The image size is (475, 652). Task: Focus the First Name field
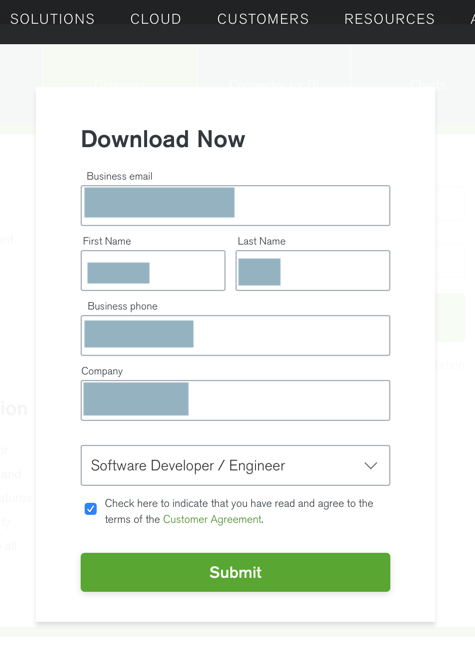pos(153,270)
